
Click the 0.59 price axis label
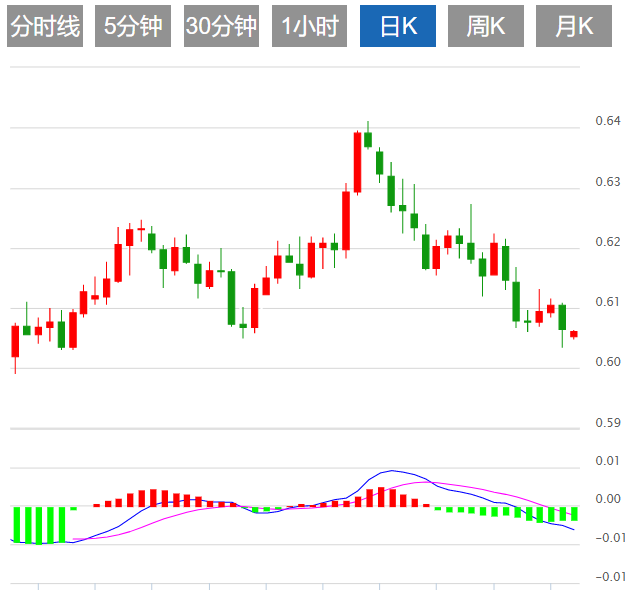pyautogui.click(x=608, y=423)
